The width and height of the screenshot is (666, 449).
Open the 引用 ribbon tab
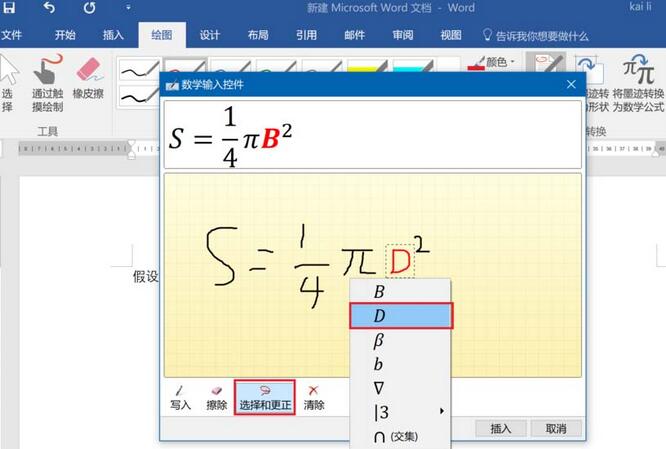pyautogui.click(x=306, y=35)
